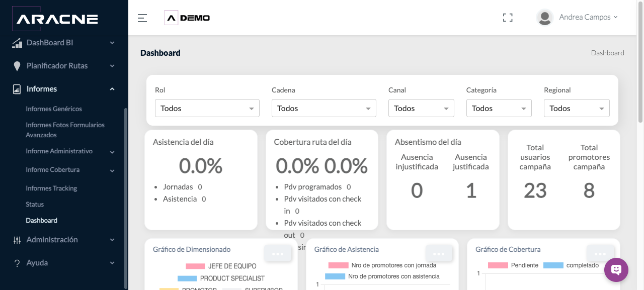Screen dimensions: 644x290
Task: Click the DashBoard BI chart icon
Action: pos(17,43)
